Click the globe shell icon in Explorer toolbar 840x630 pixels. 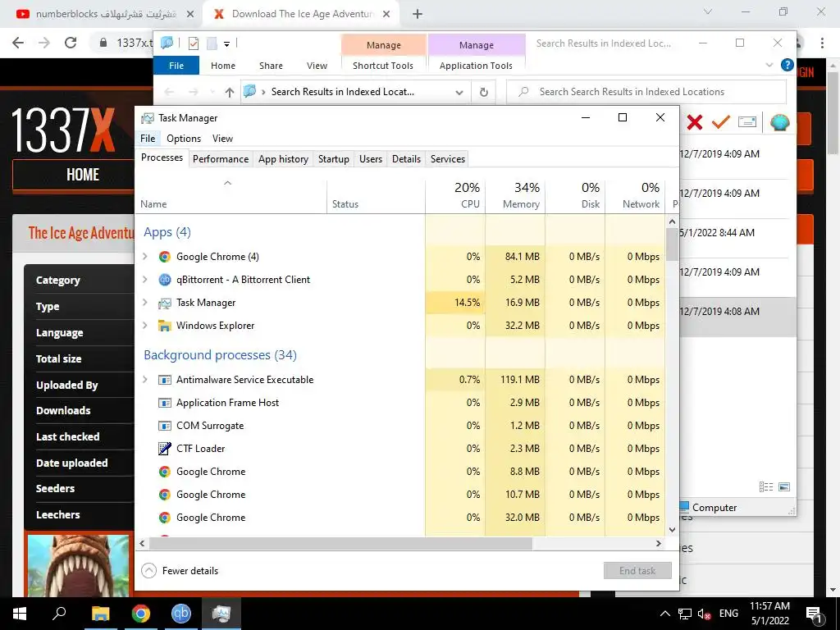click(x=779, y=122)
